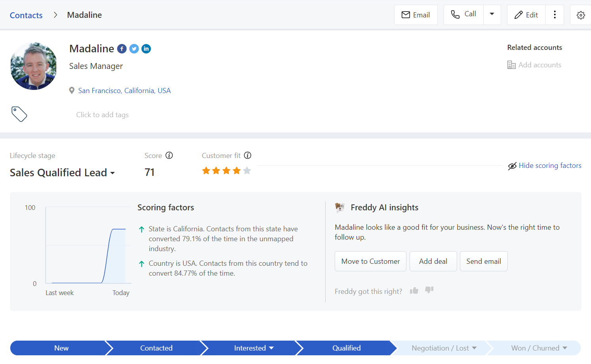Give thumbs down to Freddy insight
The height and width of the screenshot is (364, 591).
[429, 290]
